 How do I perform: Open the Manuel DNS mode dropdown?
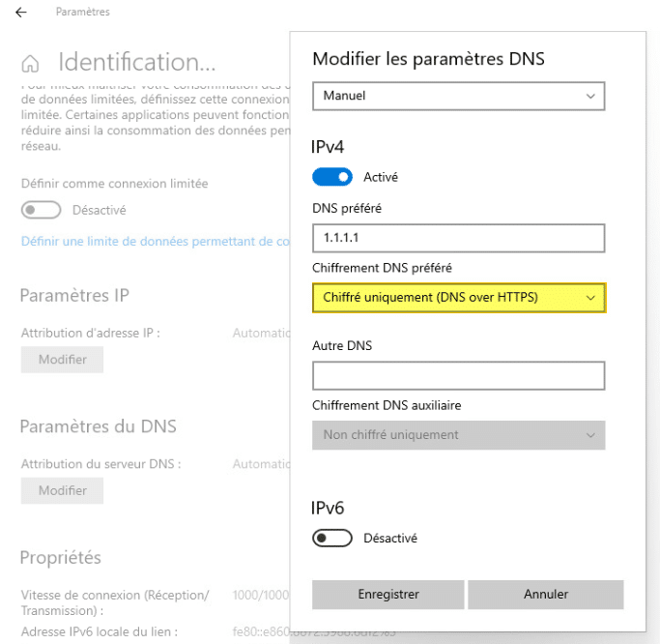[458, 96]
